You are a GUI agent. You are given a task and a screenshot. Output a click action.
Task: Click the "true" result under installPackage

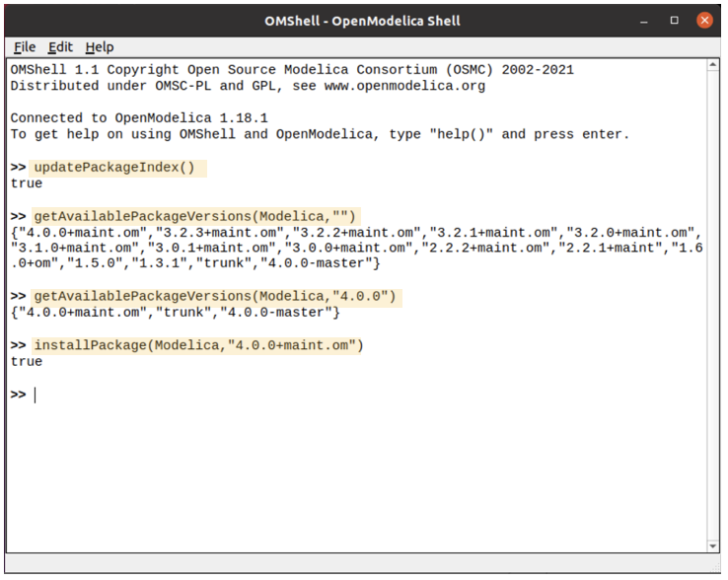[x=27, y=362]
